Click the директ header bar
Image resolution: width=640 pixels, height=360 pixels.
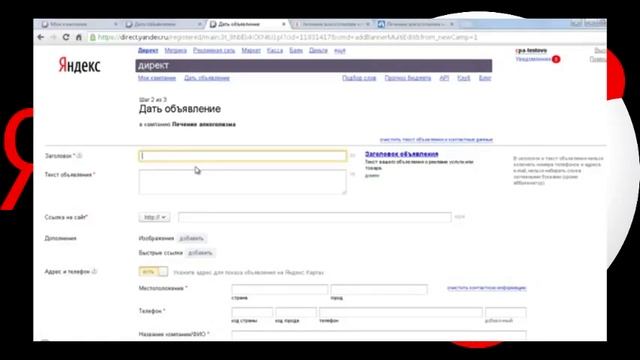pyautogui.click(x=313, y=66)
